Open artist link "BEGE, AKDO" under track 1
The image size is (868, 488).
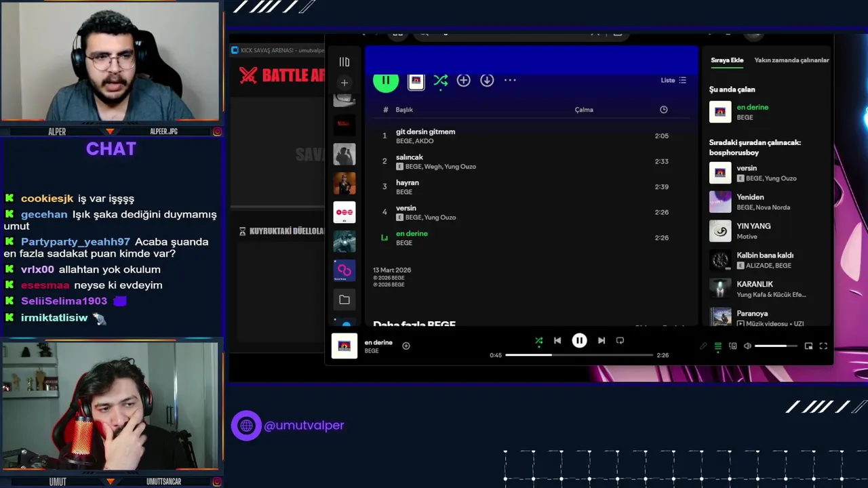tap(414, 141)
